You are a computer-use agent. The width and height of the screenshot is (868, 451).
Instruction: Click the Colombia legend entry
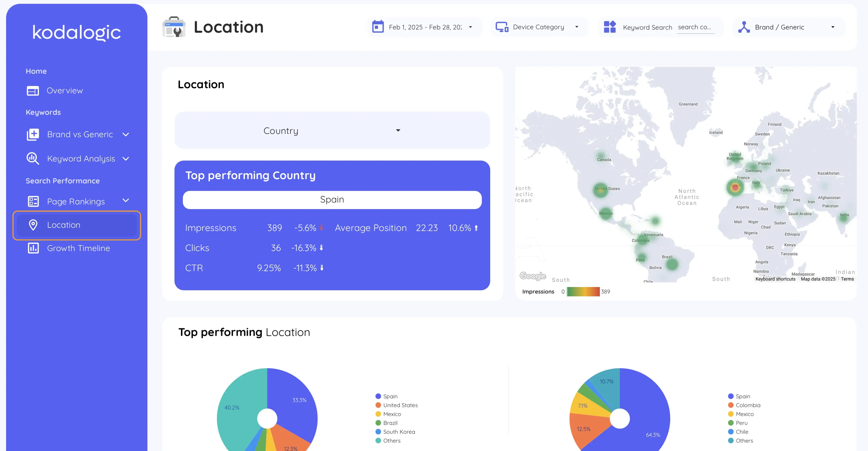[744, 405]
